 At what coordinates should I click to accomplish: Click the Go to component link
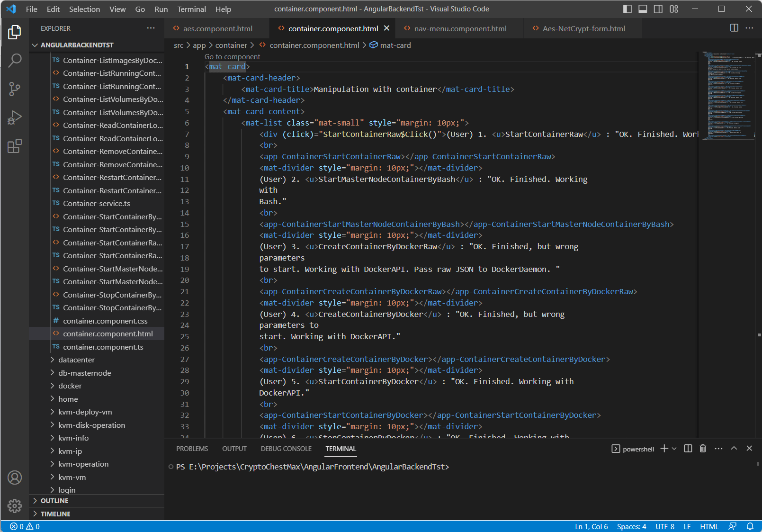(232, 56)
